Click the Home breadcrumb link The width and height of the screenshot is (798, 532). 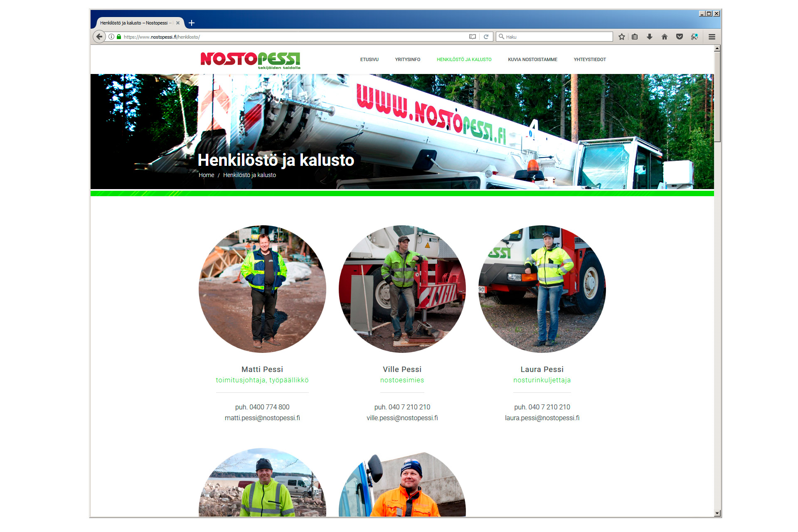pyautogui.click(x=206, y=175)
